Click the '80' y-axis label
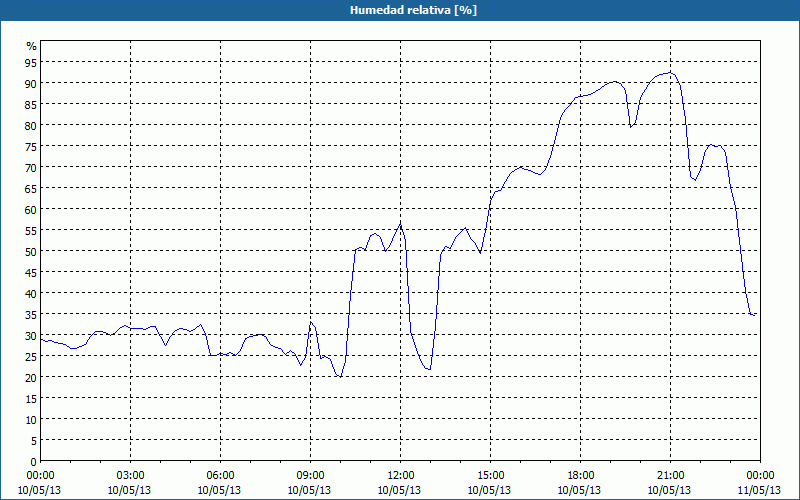The height and width of the screenshot is (500, 800). tap(31, 125)
